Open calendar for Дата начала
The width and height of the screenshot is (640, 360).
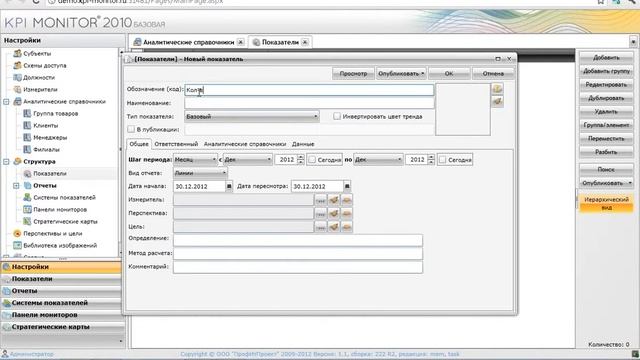[229, 187]
